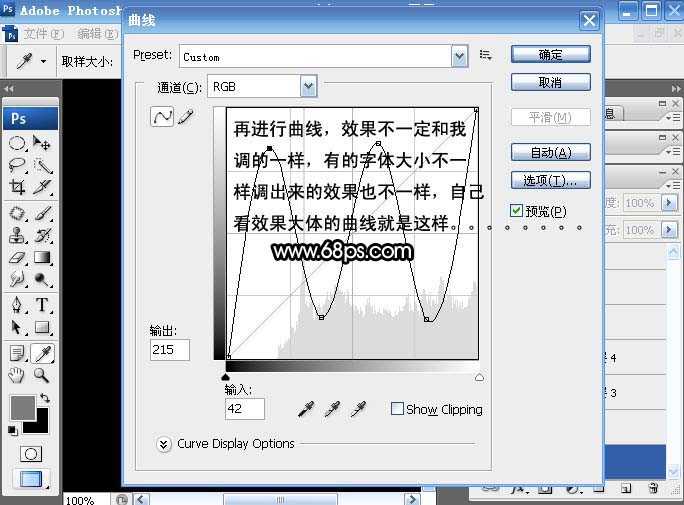Open the upper 100% slider arrow in the right panel
Viewport: 684px width, 505px height.
click(x=669, y=202)
